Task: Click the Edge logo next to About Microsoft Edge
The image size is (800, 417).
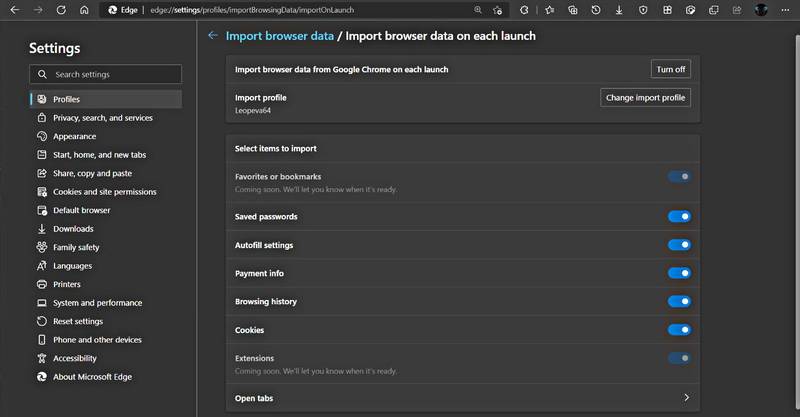Action: [42, 377]
